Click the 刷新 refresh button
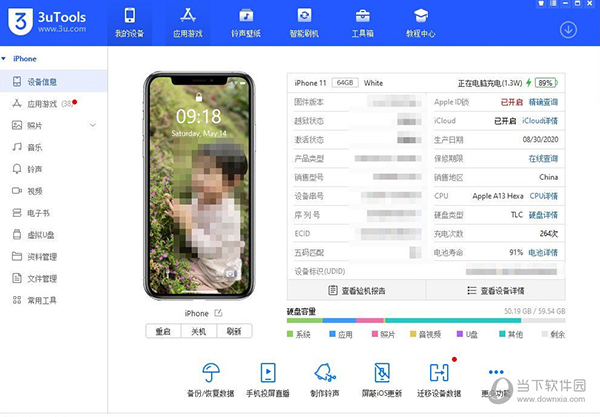 point(234,331)
